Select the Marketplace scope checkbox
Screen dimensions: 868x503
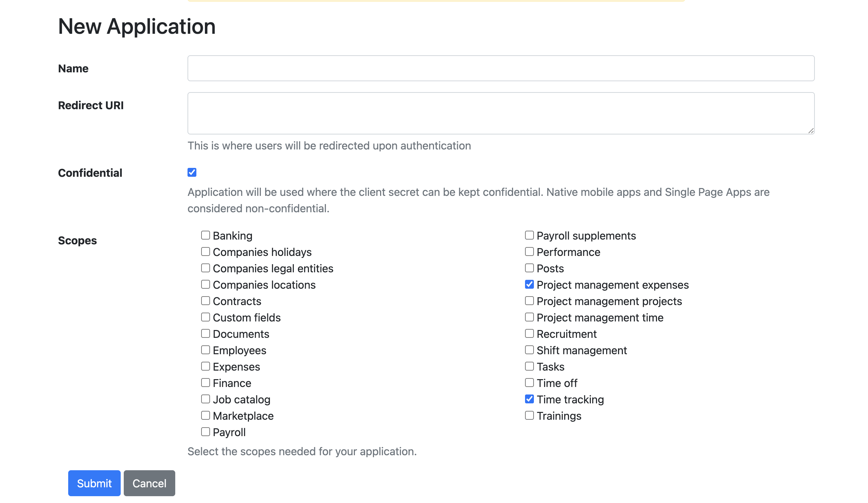(205, 415)
